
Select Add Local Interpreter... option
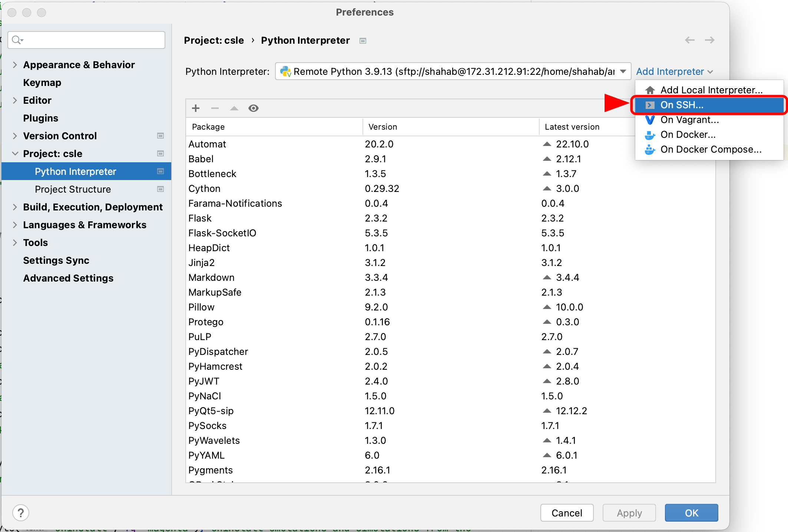click(x=711, y=90)
